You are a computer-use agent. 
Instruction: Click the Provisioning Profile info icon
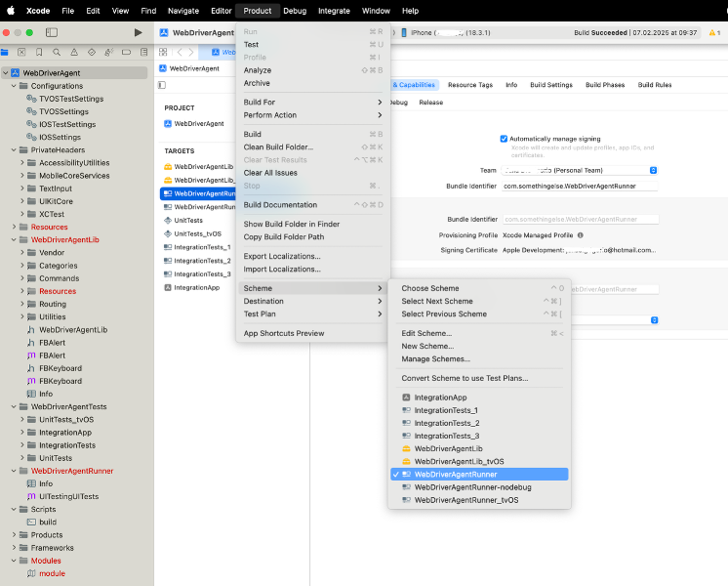[581, 235]
